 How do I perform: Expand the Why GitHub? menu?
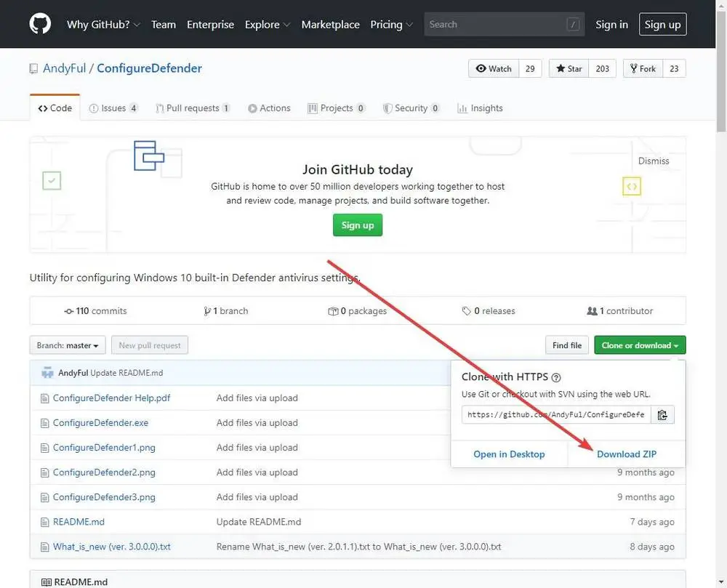(x=103, y=25)
